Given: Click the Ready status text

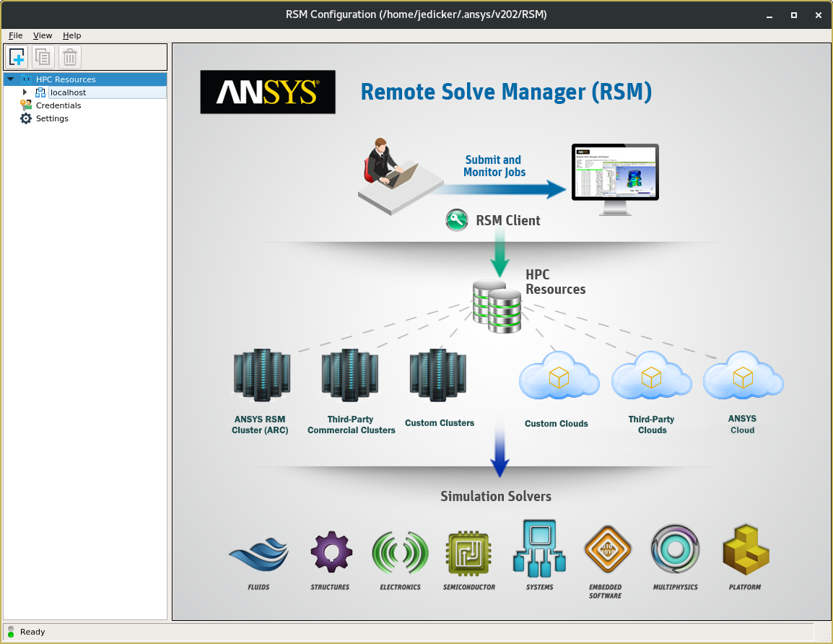Looking at the screenshot, I should pyautogui.click(x=32, y=632).
